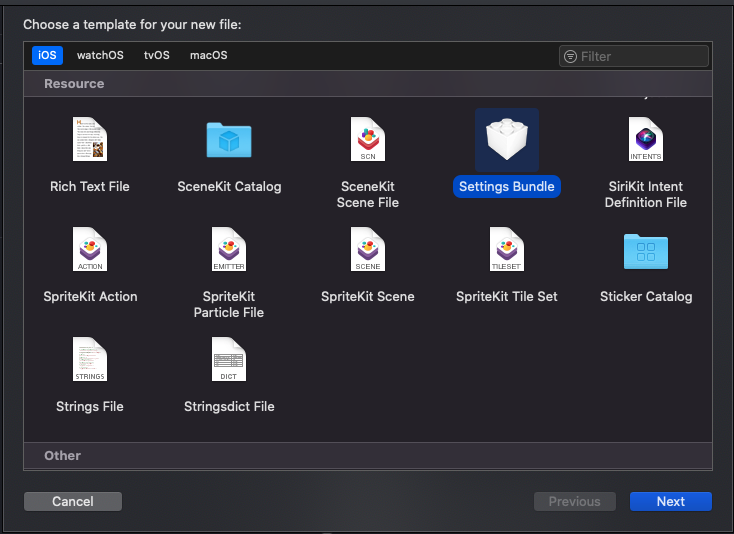Viewport: 734px width, 534px height.
Task: Open the tvOS platform tab
Action: [157, 55]
